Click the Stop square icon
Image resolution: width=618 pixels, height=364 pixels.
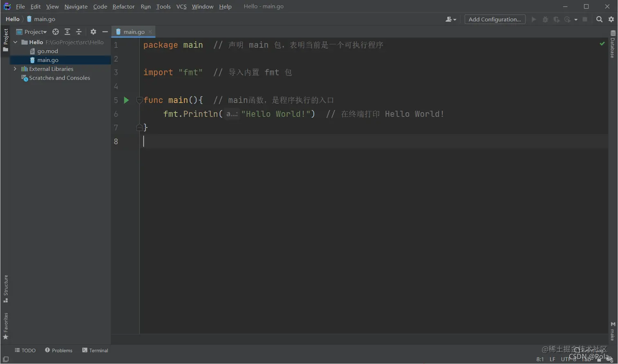[x=585, y=19]
